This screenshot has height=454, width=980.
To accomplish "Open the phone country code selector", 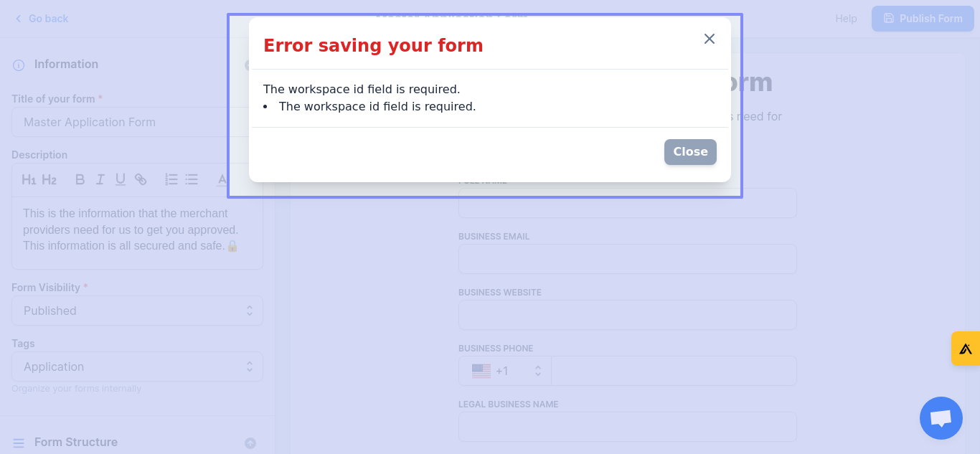I will pyautogui.click(x=505, y=371).
